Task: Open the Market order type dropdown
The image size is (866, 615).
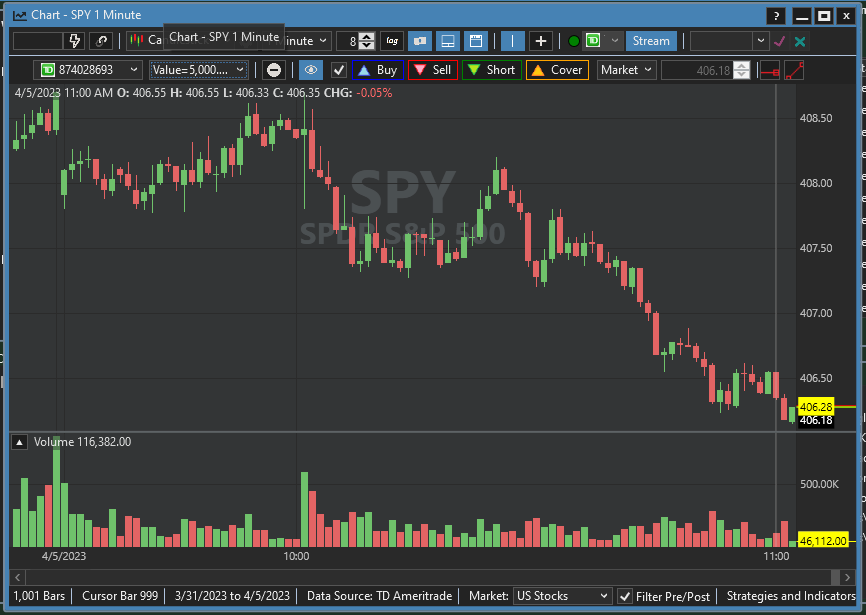Action: coord(626,70)
